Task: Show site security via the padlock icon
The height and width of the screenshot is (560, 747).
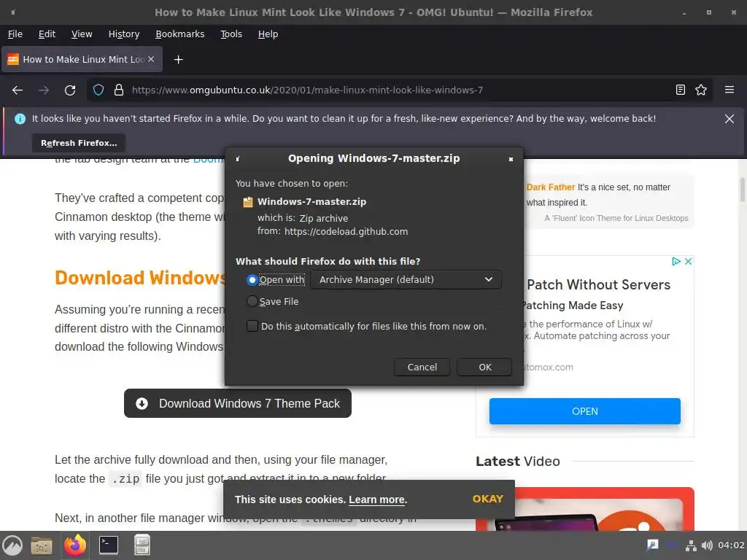Action: click(x=119, y=90)
